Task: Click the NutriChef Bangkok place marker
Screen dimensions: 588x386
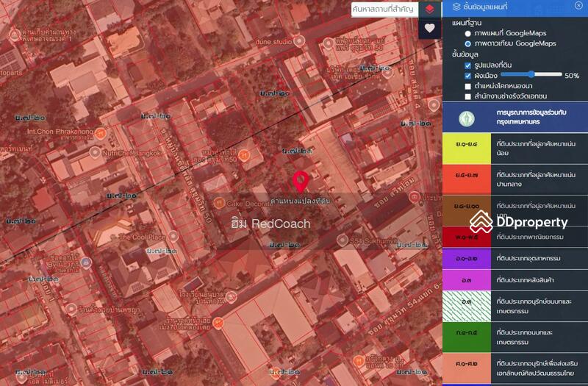Action: [x=95, y=153]
